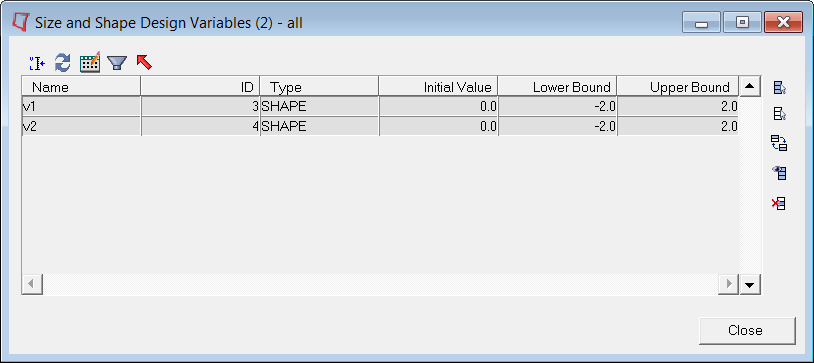The image size is (814, 363).
Task: Click the Close button
Action: click(x=747, y=331)
